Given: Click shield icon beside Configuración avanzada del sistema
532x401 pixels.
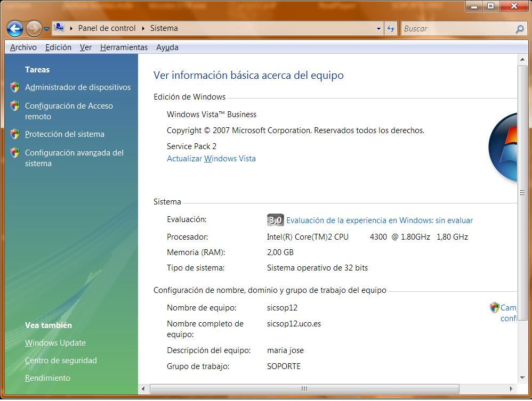Looking at the screenshot, I should tap(15, 152).
